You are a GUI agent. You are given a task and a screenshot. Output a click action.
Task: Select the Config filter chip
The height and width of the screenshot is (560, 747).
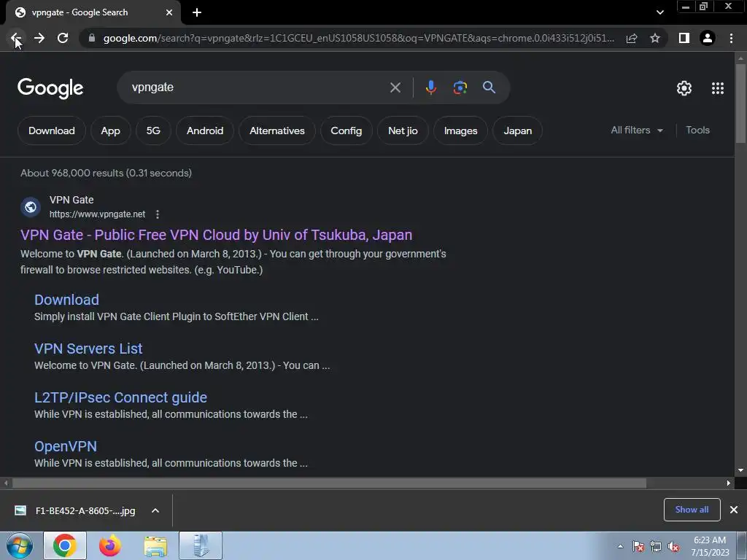coord(347,131)
